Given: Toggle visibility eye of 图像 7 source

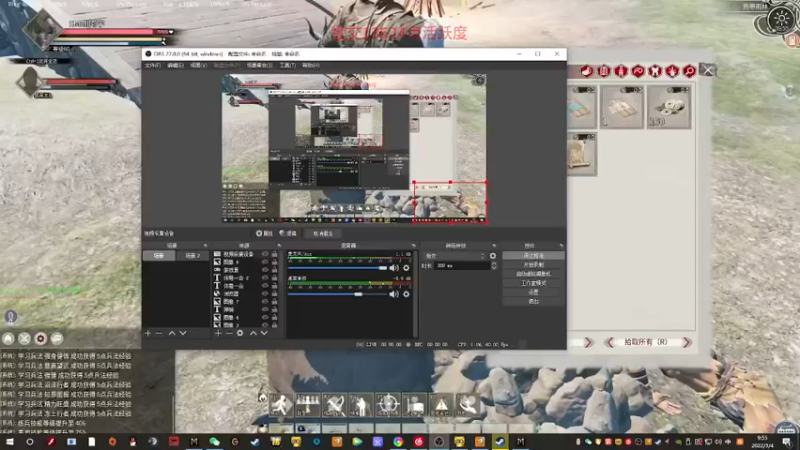Looking at the screenshot, I should (265, 302).
